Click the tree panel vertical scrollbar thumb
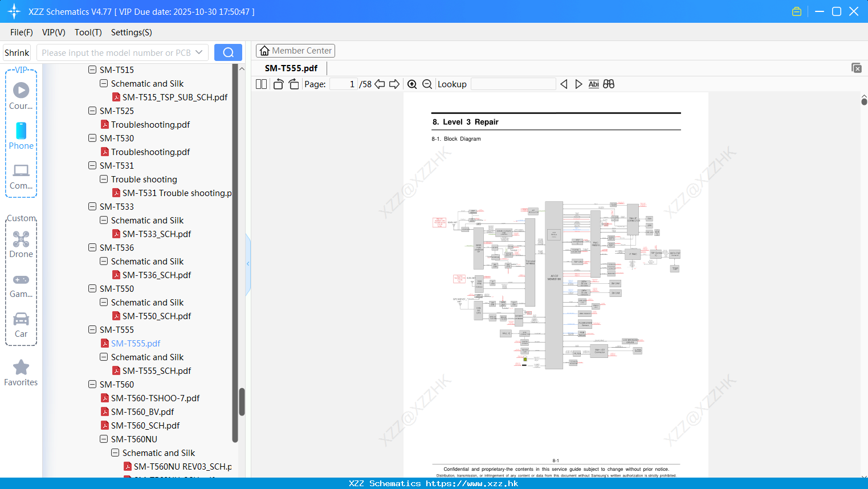 tap(242, 402)
